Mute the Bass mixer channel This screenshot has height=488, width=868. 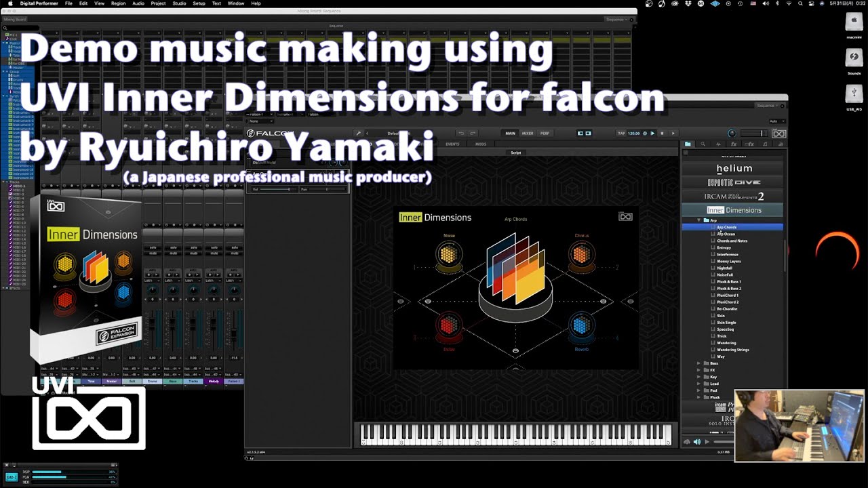coord(173,252)
